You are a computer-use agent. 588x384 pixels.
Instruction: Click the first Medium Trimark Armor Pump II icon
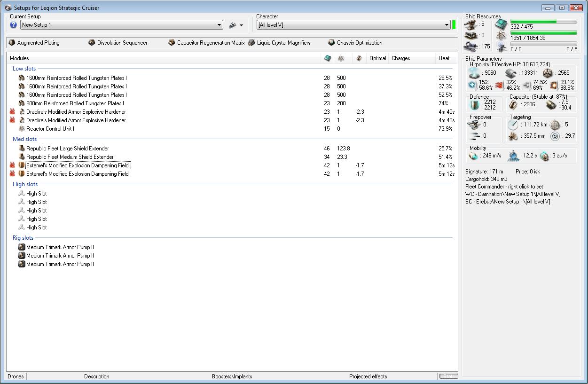[x=21, y=247]
